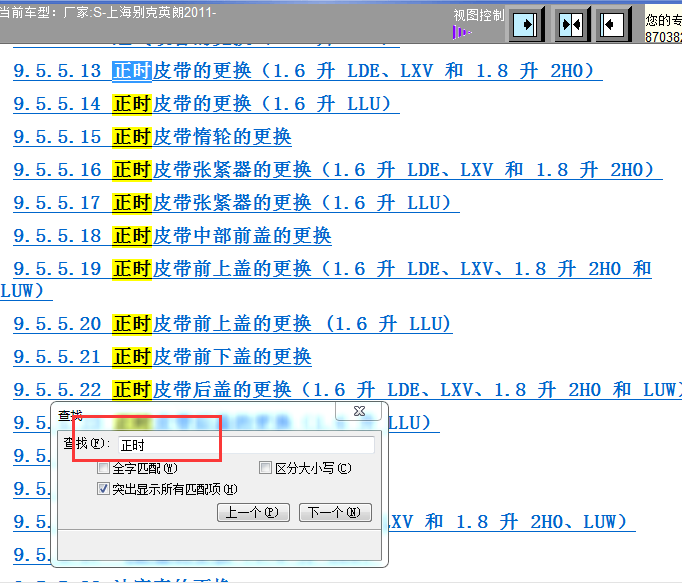Click the 下一个 next match button
The width and height of the screenshot is (682, 583).
click(335, 513)
